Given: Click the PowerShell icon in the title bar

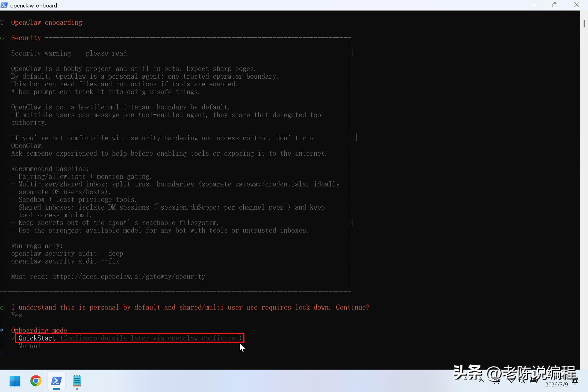Looking at the screenshot, I should click(4, 5).
